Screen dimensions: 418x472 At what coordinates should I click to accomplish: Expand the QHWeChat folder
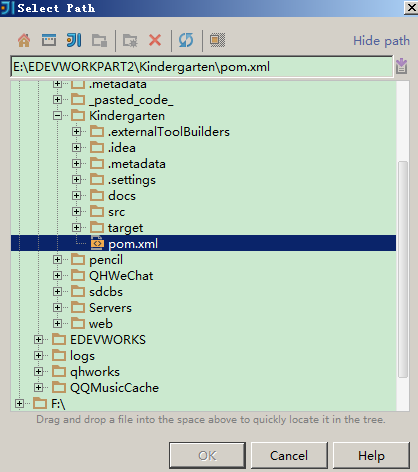tap(57, 276)
